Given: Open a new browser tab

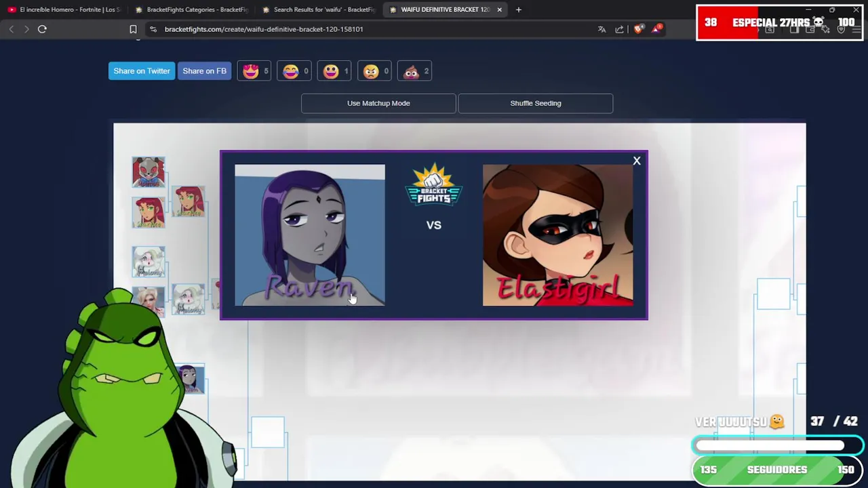Looking at the screenshot, I should [519, 9].
